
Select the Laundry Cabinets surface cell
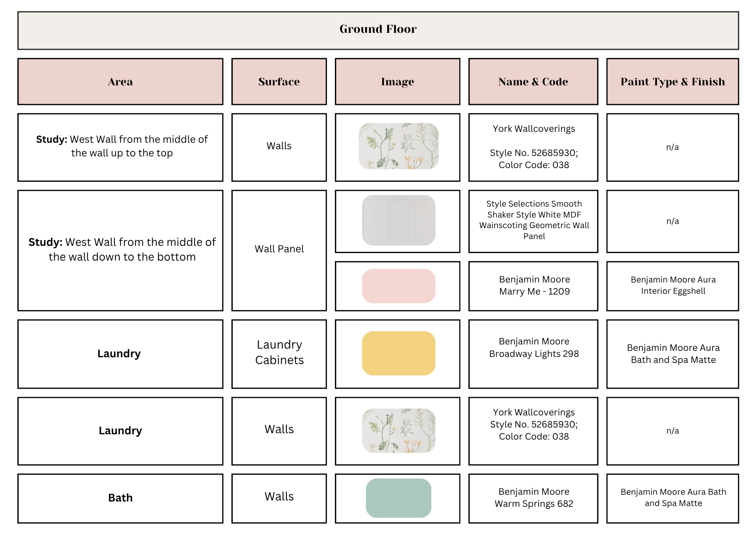click(279, 354)
